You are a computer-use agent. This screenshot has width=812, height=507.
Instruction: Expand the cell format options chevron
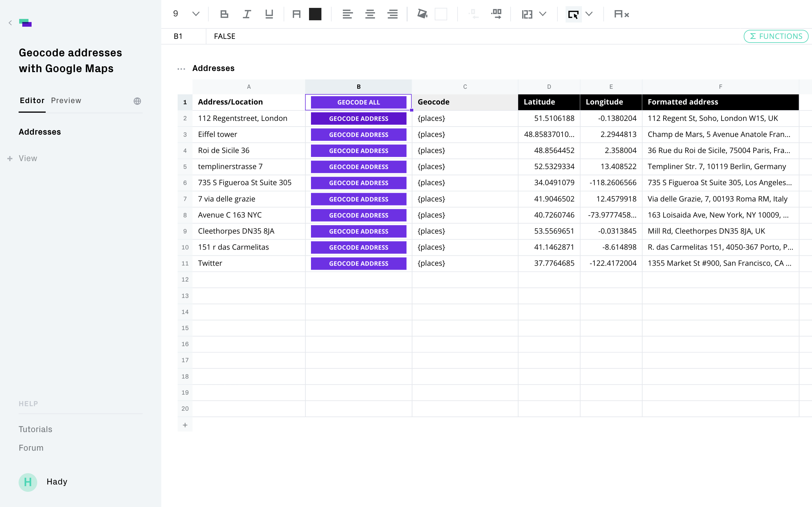coord(542,14)
